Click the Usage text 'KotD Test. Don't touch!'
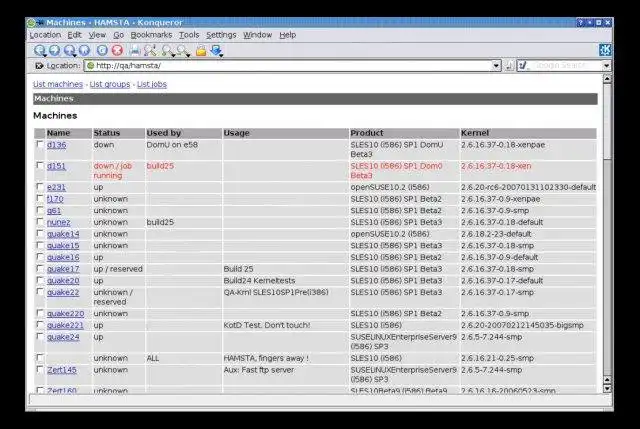 (x=267, y=325)
